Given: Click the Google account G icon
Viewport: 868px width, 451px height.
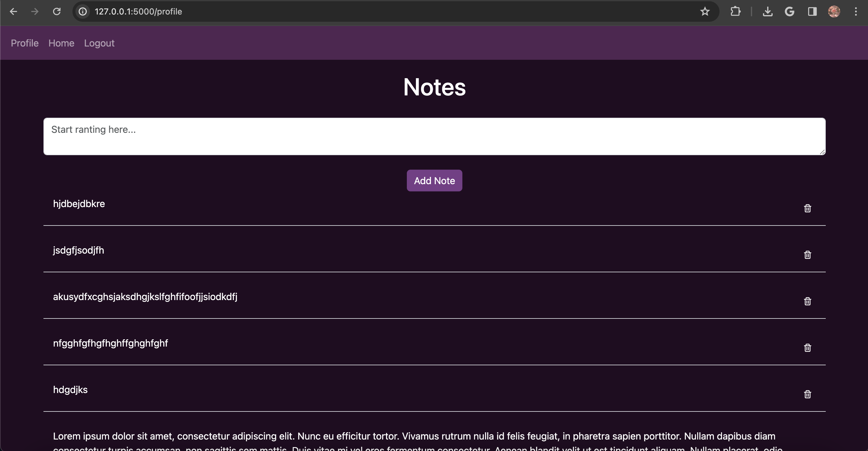Looking at the screenshot, I should click(x=790, y=12).
